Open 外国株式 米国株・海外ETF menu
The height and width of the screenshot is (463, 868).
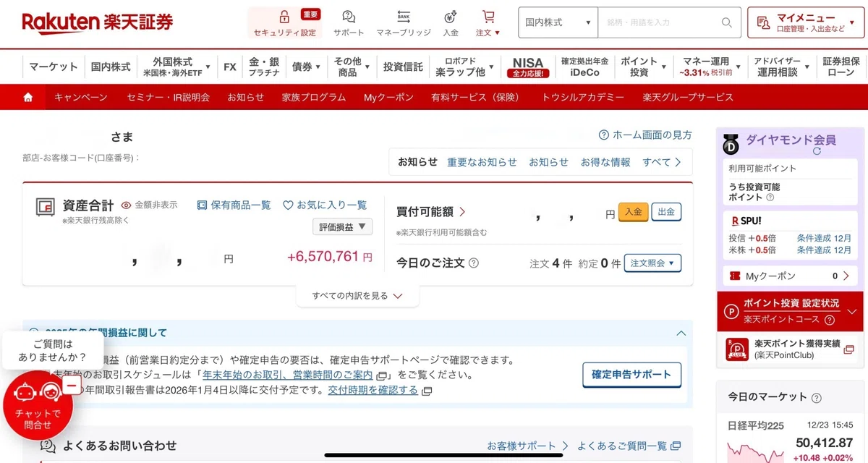(x=177, y=67)
